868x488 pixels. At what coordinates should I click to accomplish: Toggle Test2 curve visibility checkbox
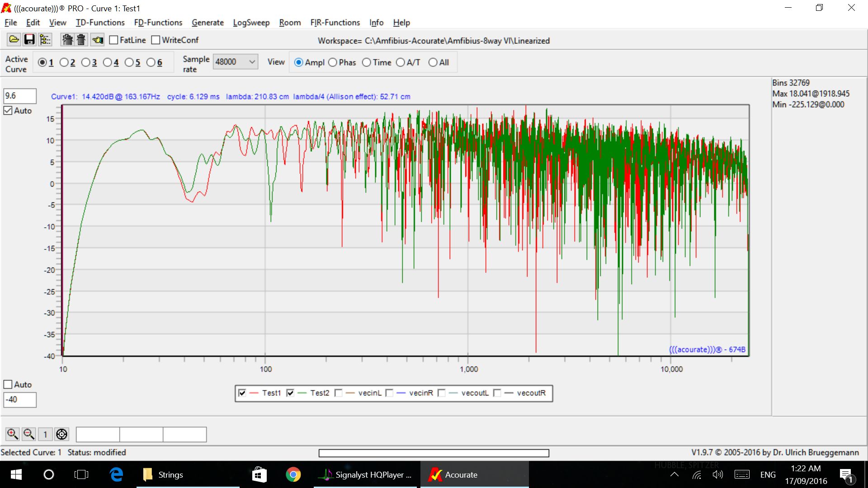tap(290, 393)
